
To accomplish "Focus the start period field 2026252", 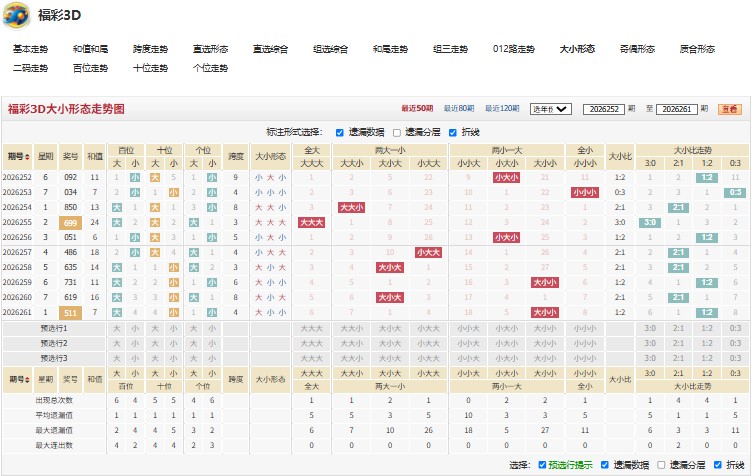I will [604, 109].
